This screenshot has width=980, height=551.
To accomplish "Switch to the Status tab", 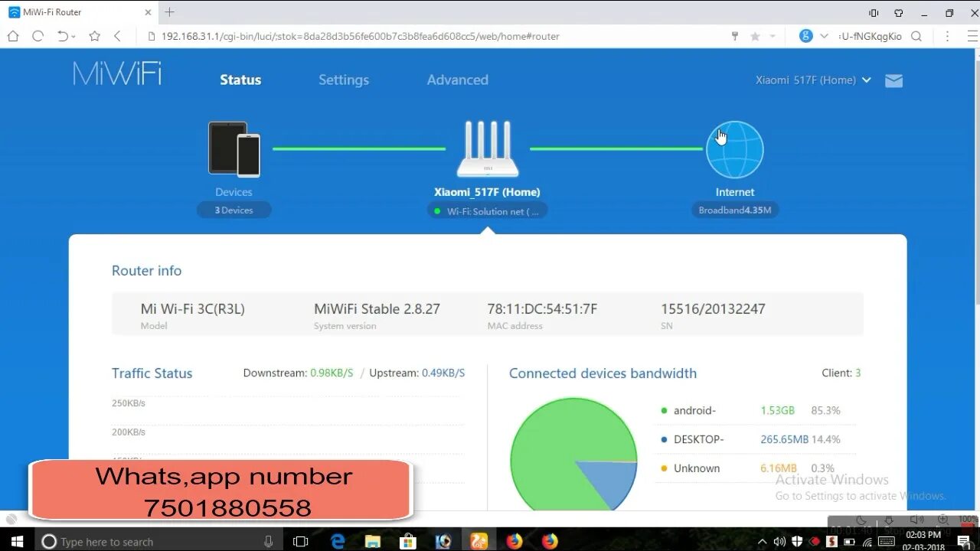I will coord(240,80).
